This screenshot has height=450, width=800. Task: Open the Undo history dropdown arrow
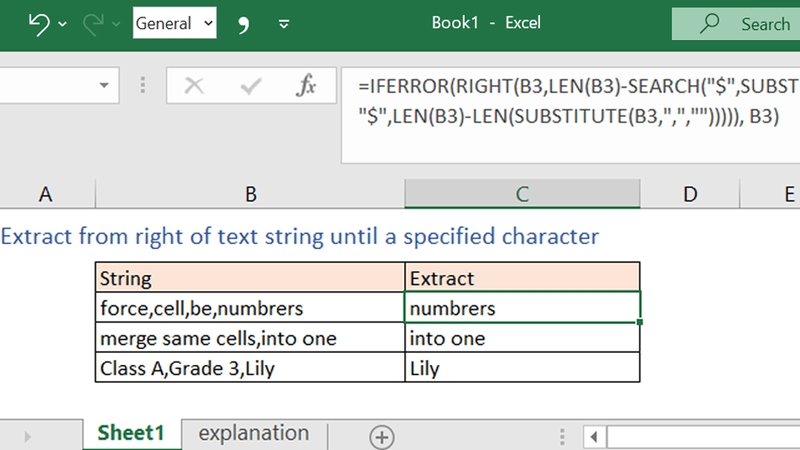[62, 23]
